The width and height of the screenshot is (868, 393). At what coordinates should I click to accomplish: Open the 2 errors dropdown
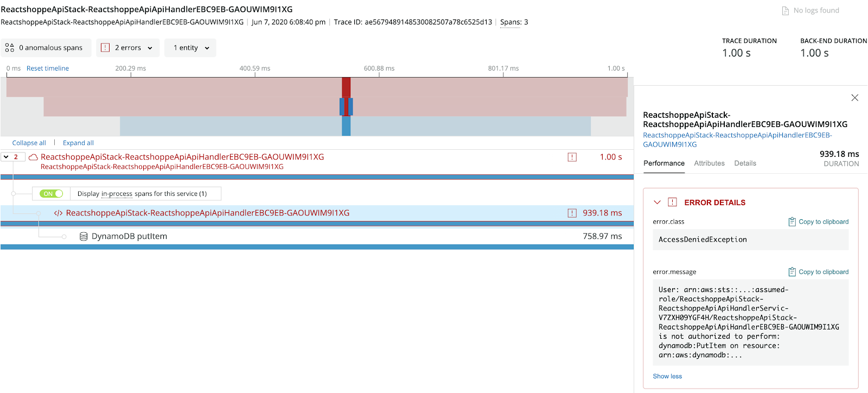pos(128,48)
